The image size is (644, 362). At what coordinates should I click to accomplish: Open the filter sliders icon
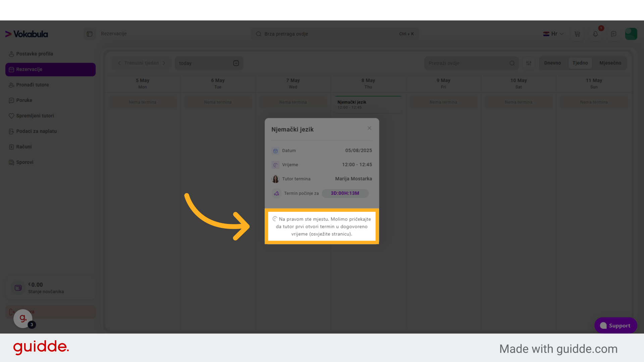click(529, 63)
